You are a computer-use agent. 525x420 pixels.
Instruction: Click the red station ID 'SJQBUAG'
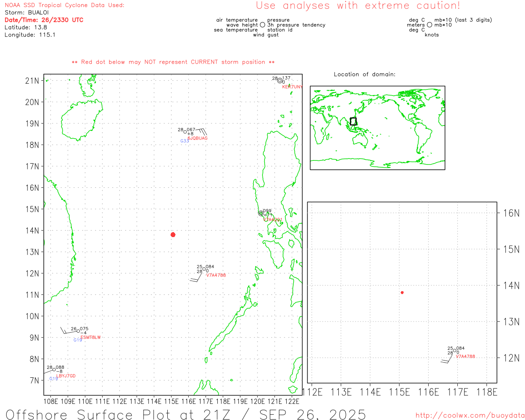198,138
